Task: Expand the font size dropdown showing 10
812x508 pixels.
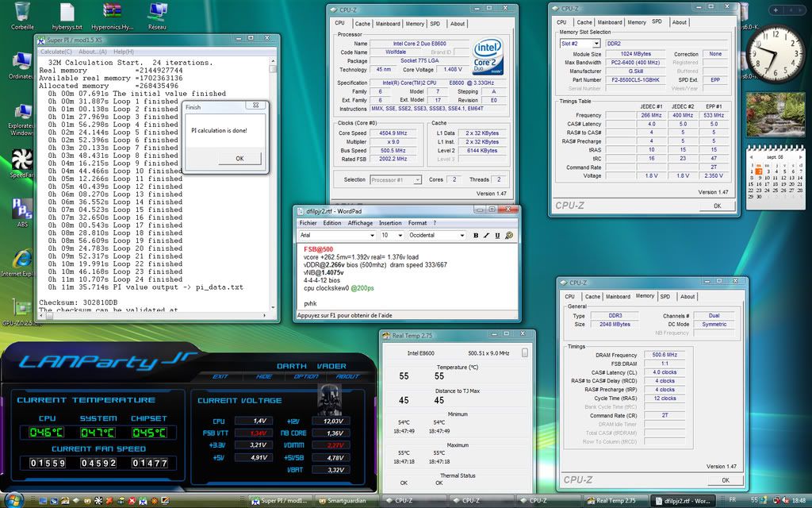Action: coord(399,236)
